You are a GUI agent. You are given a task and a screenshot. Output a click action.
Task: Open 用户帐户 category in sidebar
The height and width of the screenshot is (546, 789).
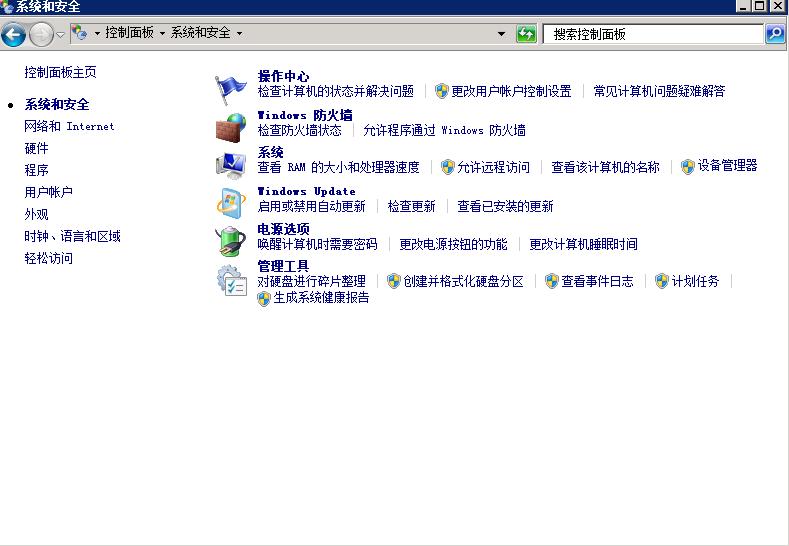coord(48,192)
